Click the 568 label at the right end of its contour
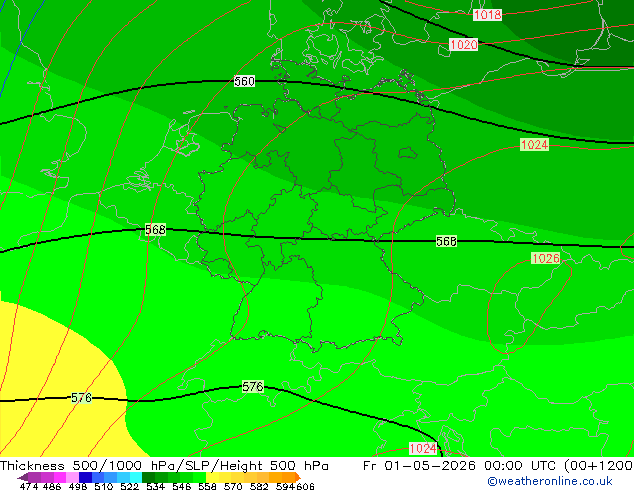This screenshot has height=490, width=634. tap(446, 241)
